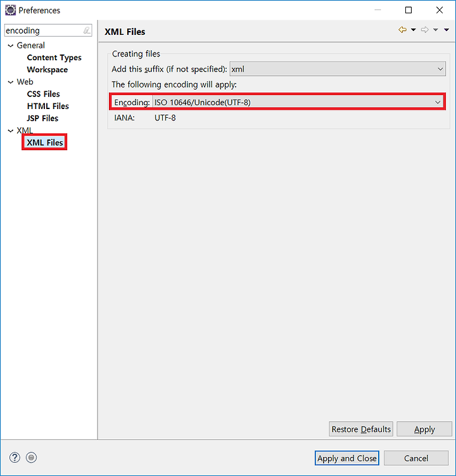Click the back navigation arrow icon
Screen dimensions: 456x476
coord(402,30)
